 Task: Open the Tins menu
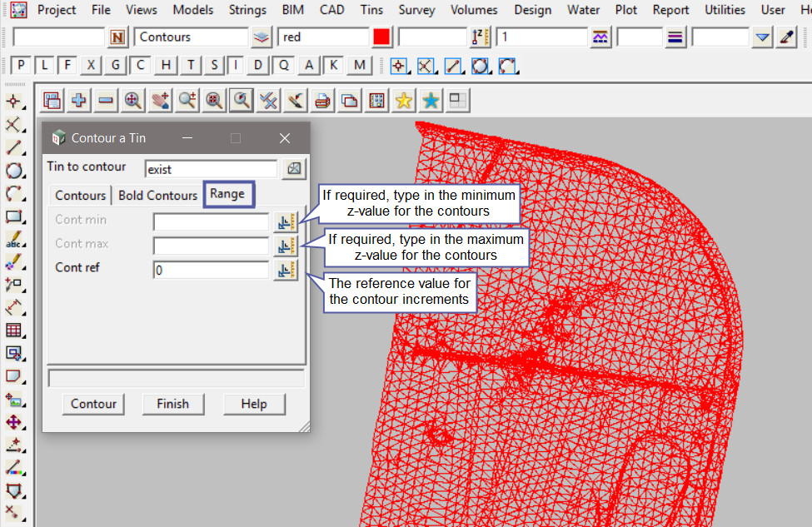pos(371,10)
